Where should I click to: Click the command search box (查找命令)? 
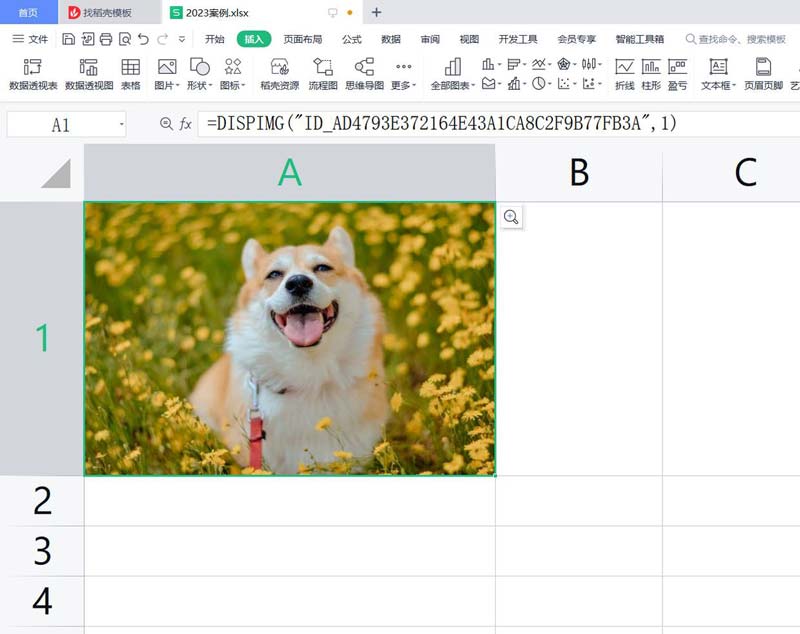coord(736,39)
